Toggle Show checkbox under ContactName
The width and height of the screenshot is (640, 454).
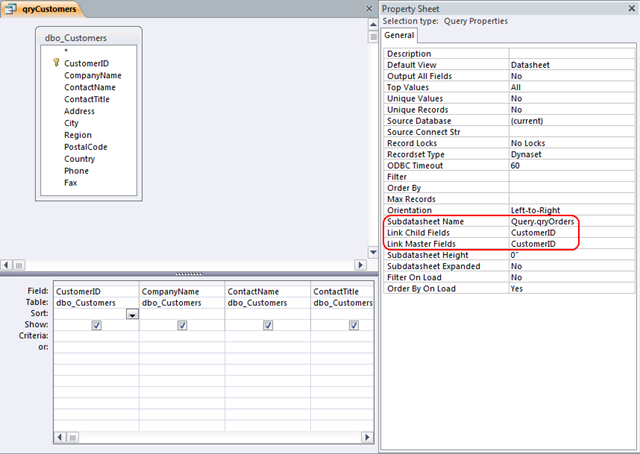tap(268, 325)
